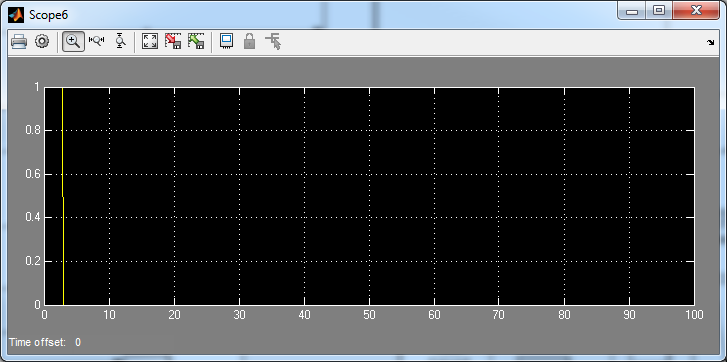Viewport: 727px width, 362px height.
Task: Save current axes settings
Action: pos(173,42)
